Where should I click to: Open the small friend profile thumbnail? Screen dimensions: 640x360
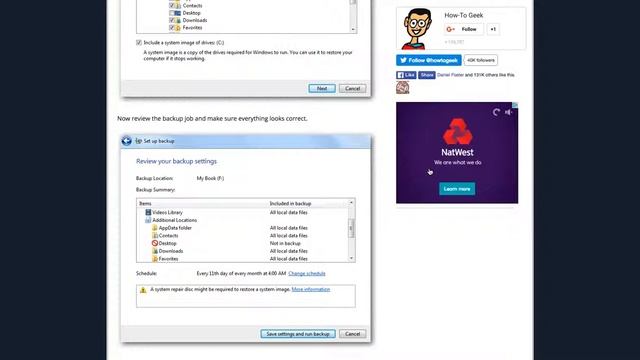click(402, 87)
